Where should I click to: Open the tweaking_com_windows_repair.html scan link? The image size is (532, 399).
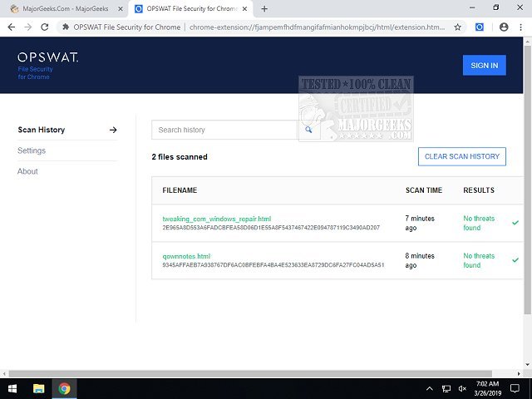tap(216, 219)
